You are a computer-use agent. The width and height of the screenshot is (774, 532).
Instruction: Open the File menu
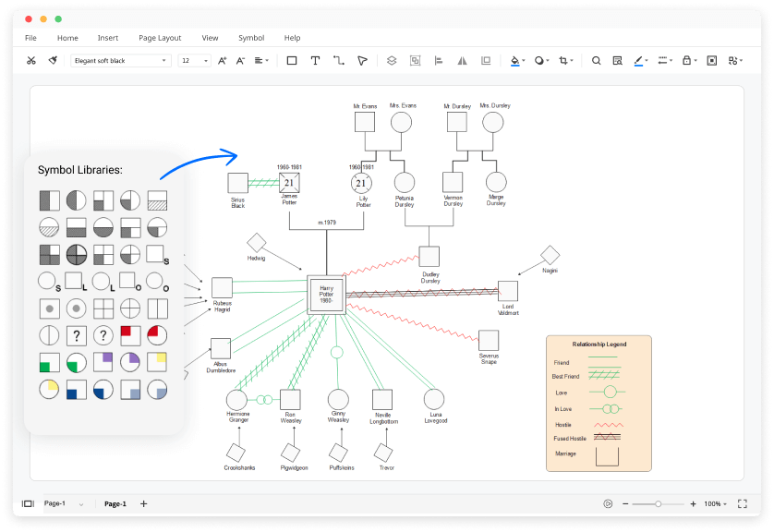[x=30, y=38]
